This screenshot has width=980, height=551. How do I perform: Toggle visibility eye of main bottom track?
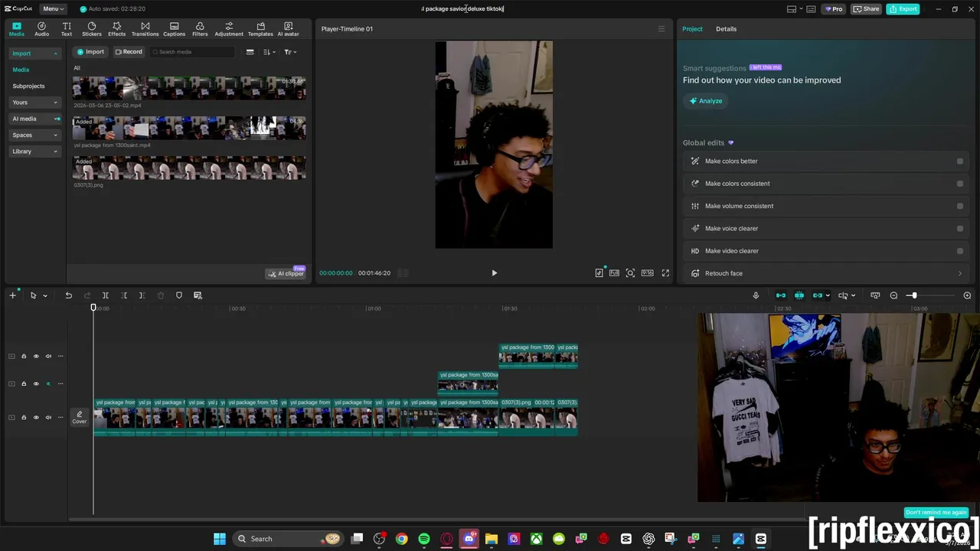pyautogui.click(x=36, y=417)
